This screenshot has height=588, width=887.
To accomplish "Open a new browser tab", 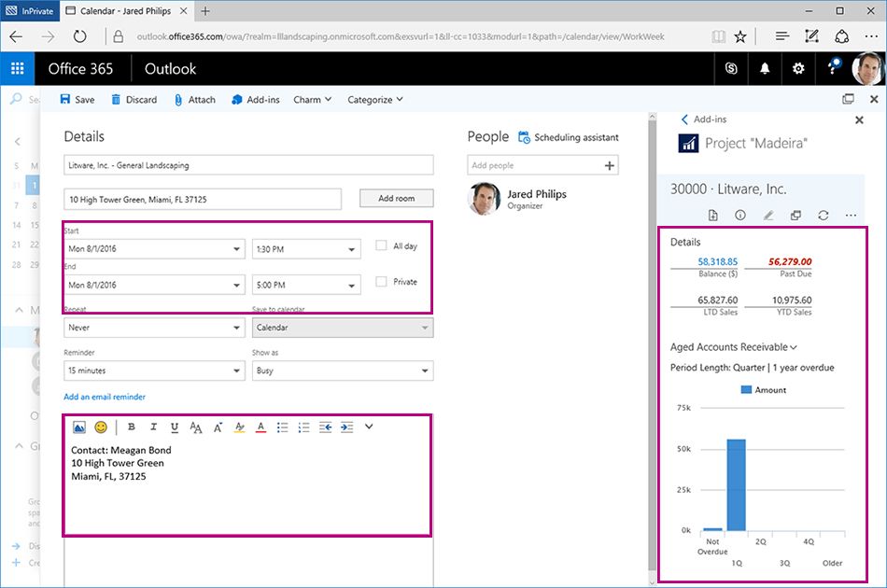I will 204,11.
